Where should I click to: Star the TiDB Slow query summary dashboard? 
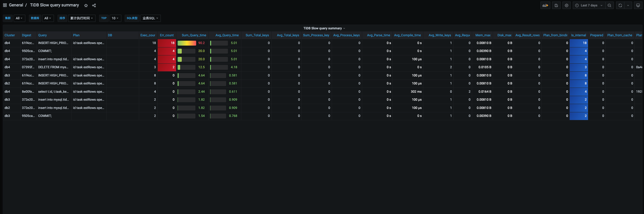pos(86,5)
